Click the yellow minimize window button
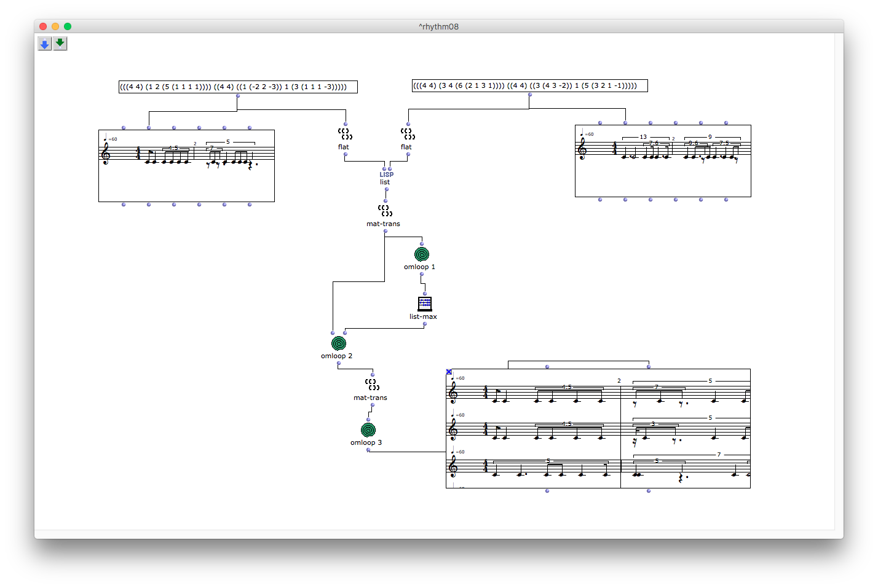The height and width of the screenshot is (588, 878). [55, 26]
